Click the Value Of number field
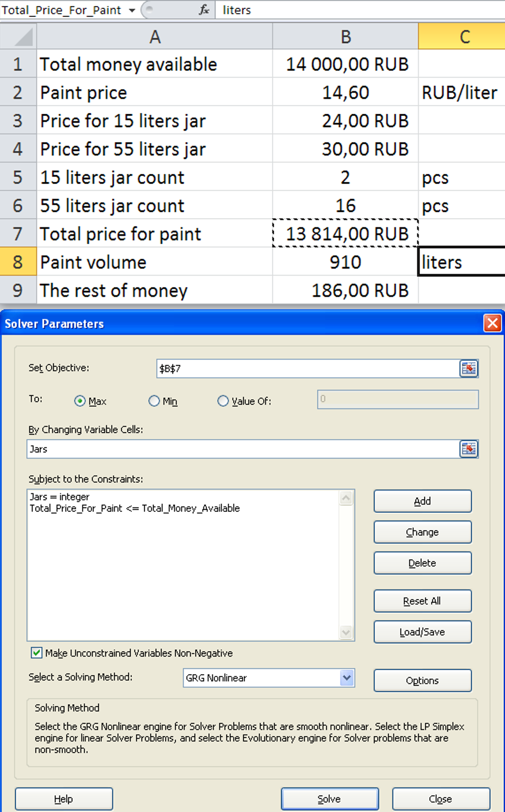505x812 pixels. pos(398,399)
